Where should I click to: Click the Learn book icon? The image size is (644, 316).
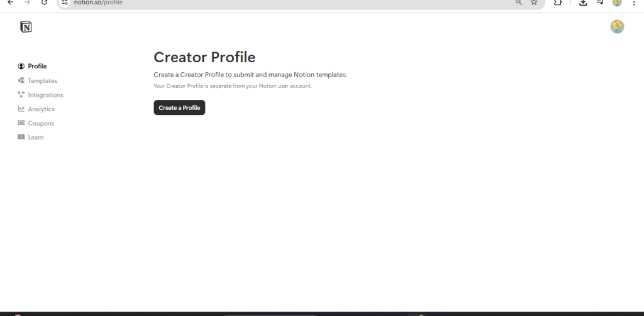tap(21, 137)
